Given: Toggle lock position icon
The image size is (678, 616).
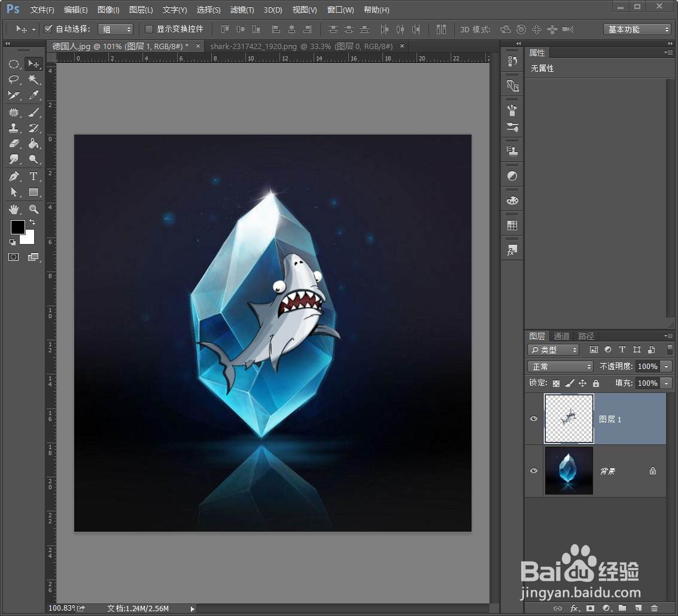Looking at the screenshot, I should coord(582,383).
